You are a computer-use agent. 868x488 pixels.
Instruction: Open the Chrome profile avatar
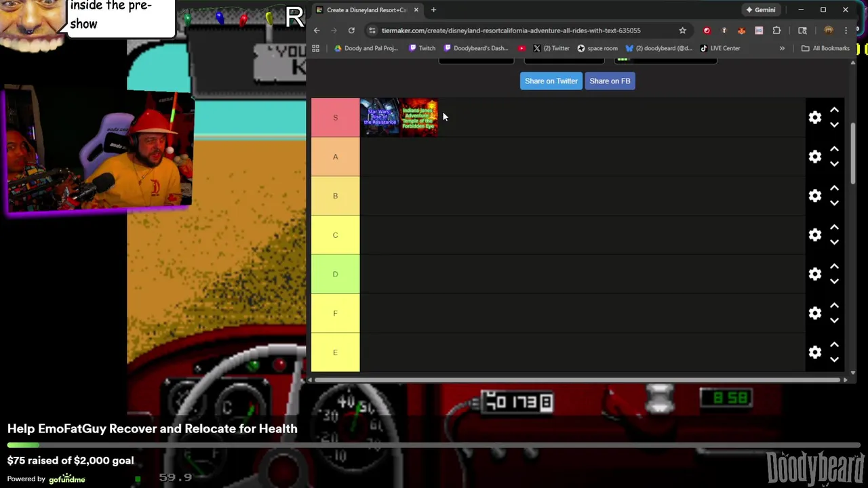point(829,30)
